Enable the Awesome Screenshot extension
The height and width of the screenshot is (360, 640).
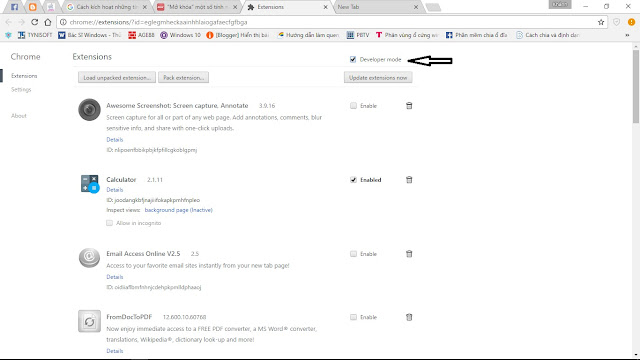click(x=353, y=106)
